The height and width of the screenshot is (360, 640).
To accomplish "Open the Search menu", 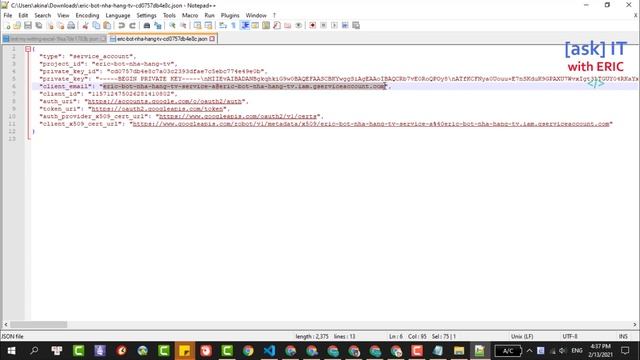I will 43,16.
